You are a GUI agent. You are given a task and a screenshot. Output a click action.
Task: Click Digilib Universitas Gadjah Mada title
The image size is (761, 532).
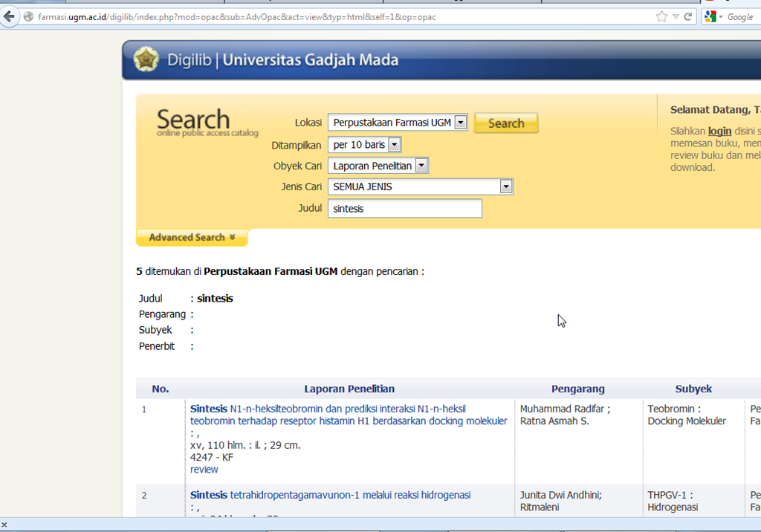tap(283, 59)
